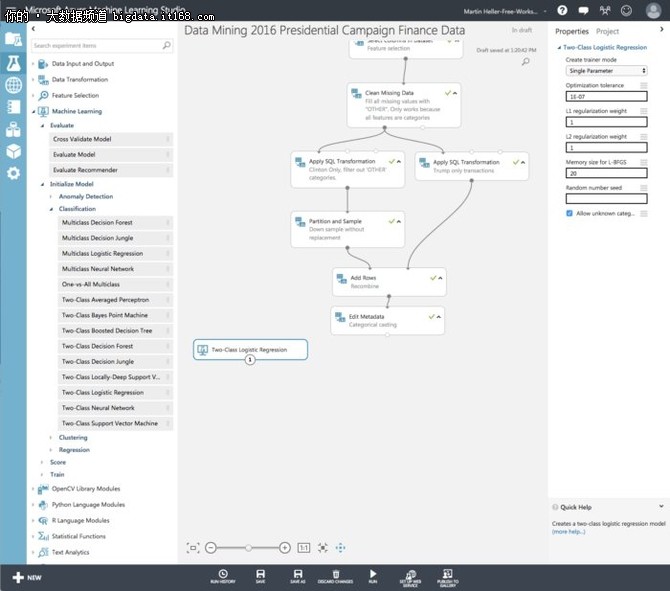Image resolution: width=670 pixels, height=591 pixels.
Task: Expand Data Transformation category
Action: pos(33,79)
